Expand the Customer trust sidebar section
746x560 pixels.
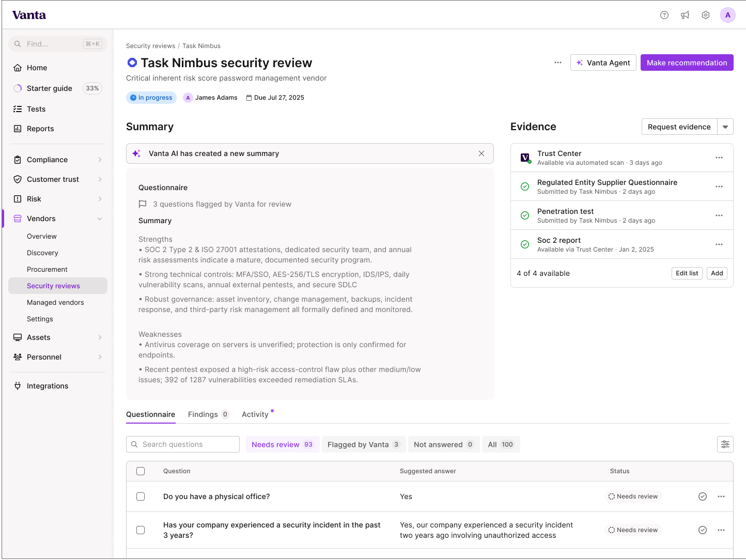point(58,179)
